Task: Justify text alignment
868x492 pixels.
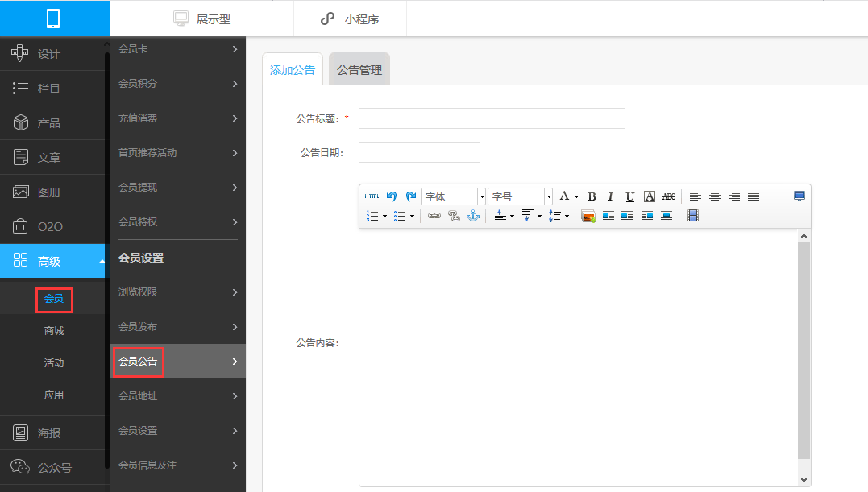Action: (754, 196)
